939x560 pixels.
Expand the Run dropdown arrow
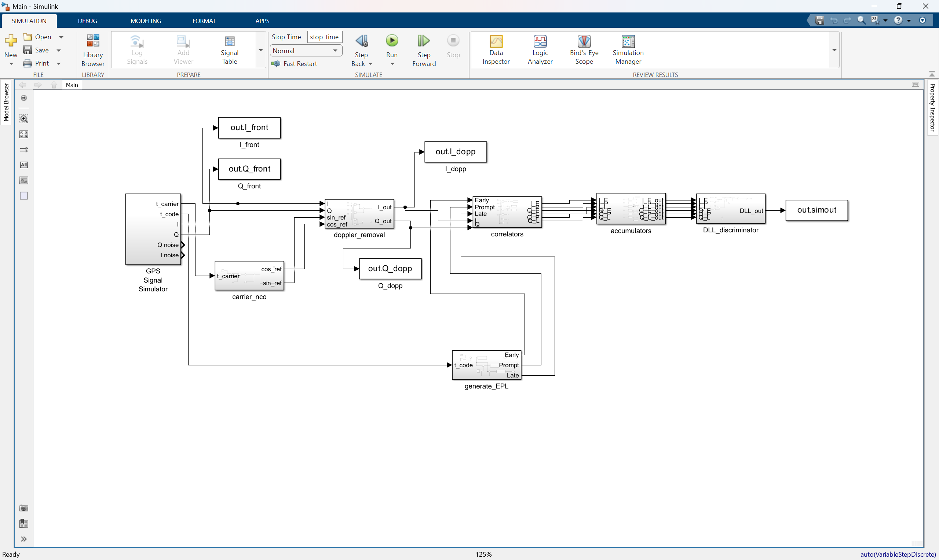(392, 64)
